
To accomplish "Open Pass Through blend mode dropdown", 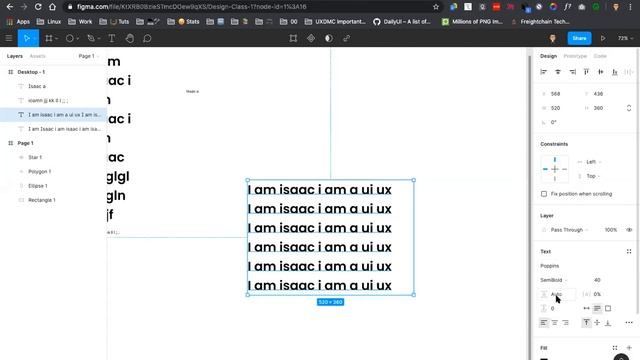I will pyautogui.click(x=569, y=230).
